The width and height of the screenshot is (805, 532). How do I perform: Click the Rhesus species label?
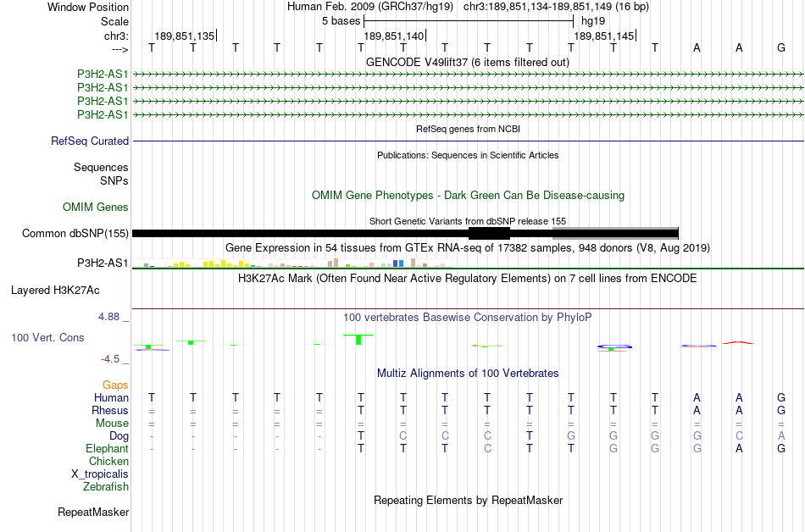[x=110, y=410]
